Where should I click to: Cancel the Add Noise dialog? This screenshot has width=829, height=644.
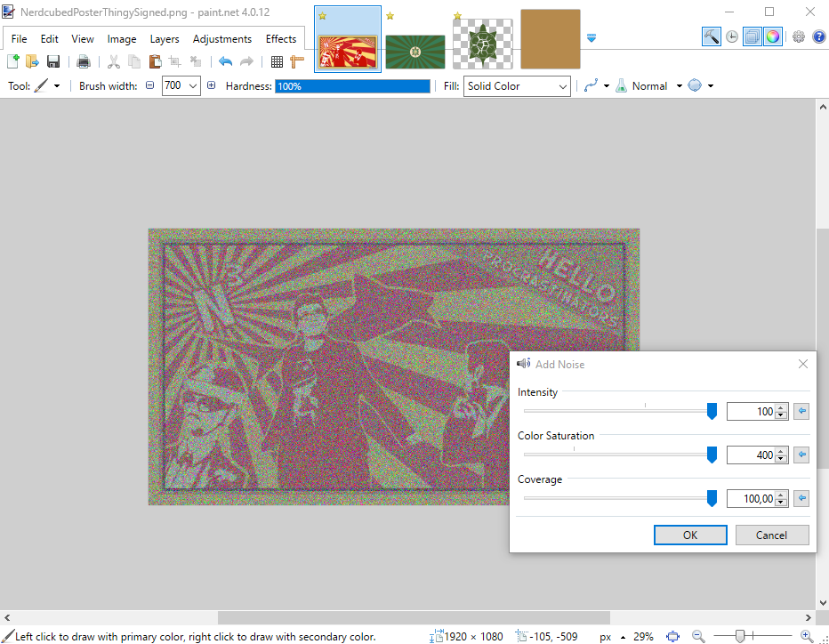771,535
